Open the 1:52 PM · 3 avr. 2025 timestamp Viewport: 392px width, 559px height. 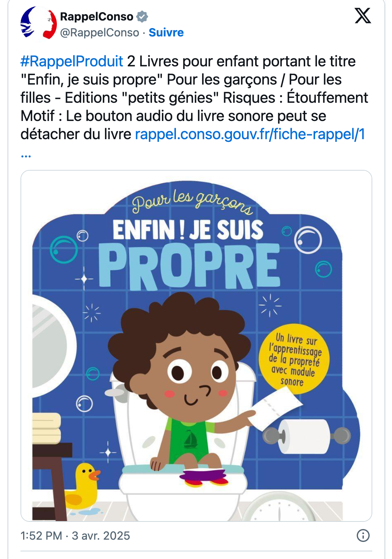[75, 535]
